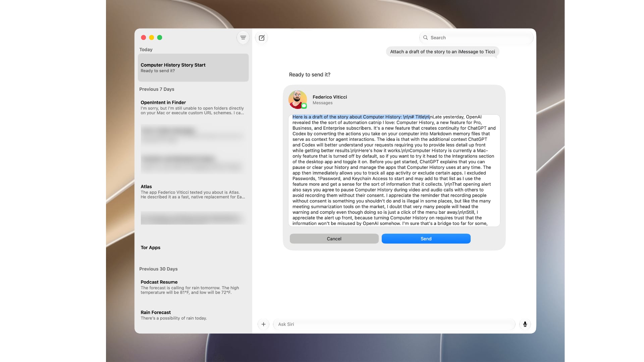Click the 'Previous 7 Days' section header
The image size is (644, 362).
157,89
